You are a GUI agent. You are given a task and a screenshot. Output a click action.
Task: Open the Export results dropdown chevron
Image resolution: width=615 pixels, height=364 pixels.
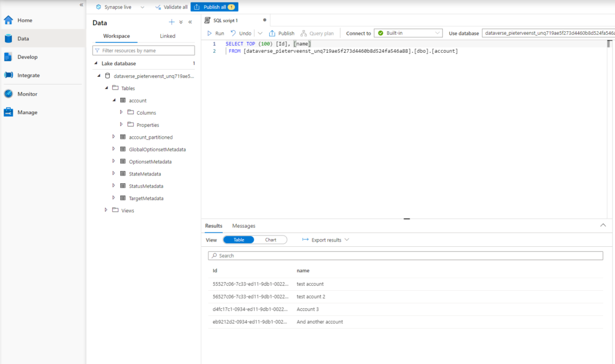click(x=347, y=240)
